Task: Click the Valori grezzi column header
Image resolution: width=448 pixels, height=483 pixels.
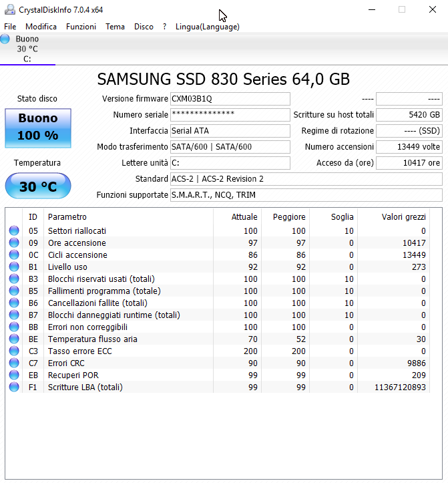Action: pyautogui.click(x=393, y=217)
